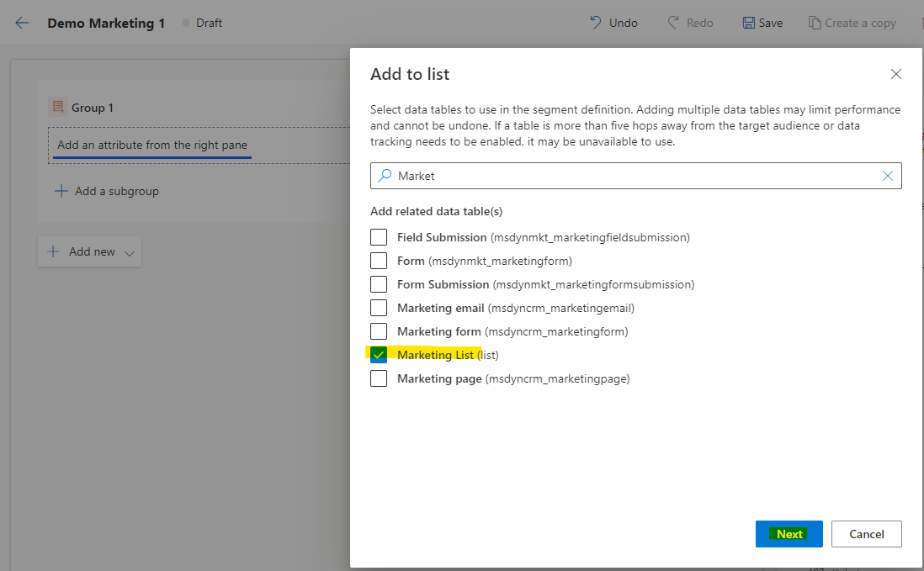Expand the Add new dropdown
924x571 pixels.
click(128, 251)
